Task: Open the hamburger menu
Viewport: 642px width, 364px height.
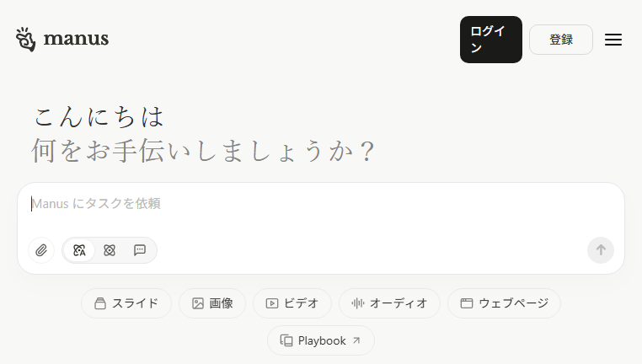Action: [613, 40]
